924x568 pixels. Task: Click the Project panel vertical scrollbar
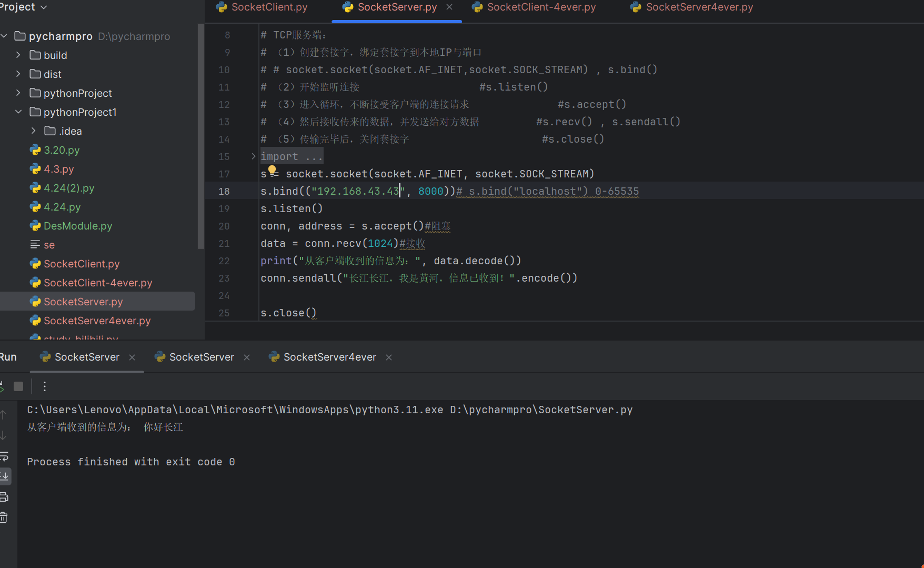pos(200,137)
